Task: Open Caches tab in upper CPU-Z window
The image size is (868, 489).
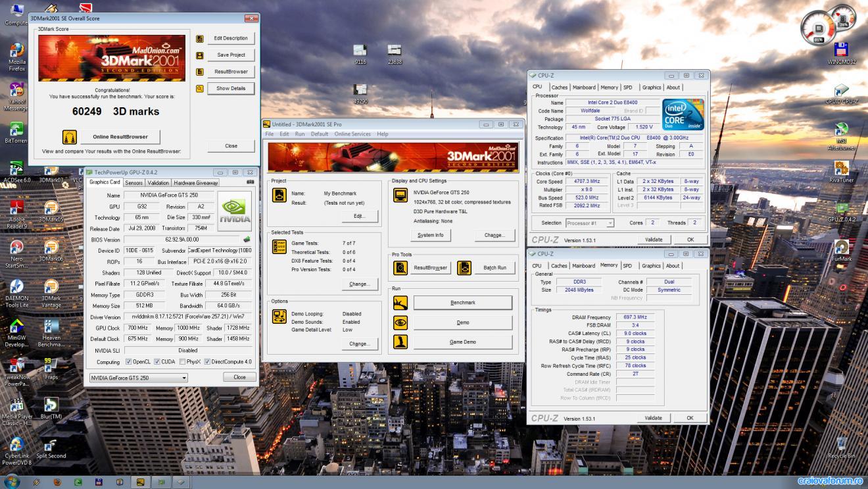Action: tap(560, 87)
